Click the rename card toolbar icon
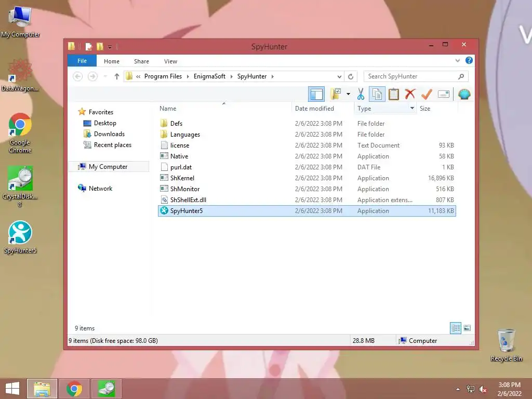The height and width of the screenshot is (399, 532). 444,94
